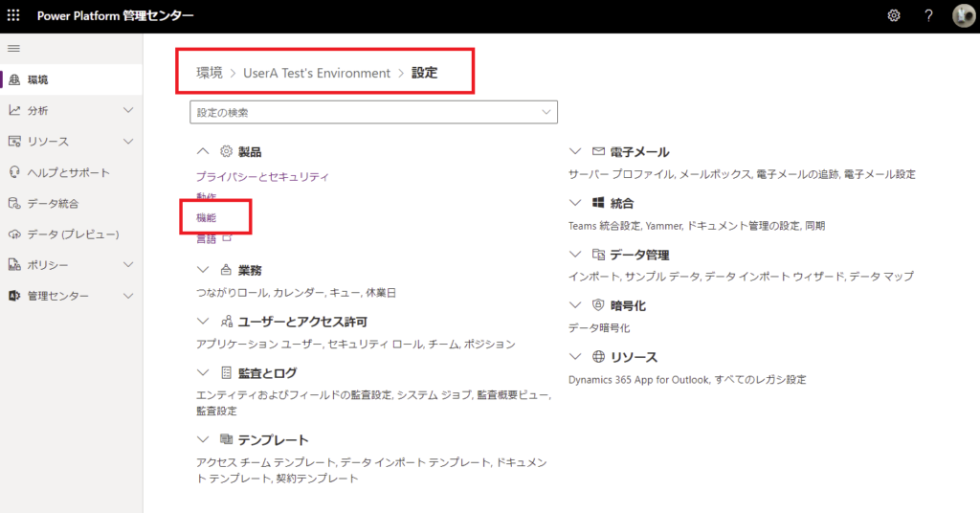Expand リソース sidebar submenu chevron

coord(128,142)
